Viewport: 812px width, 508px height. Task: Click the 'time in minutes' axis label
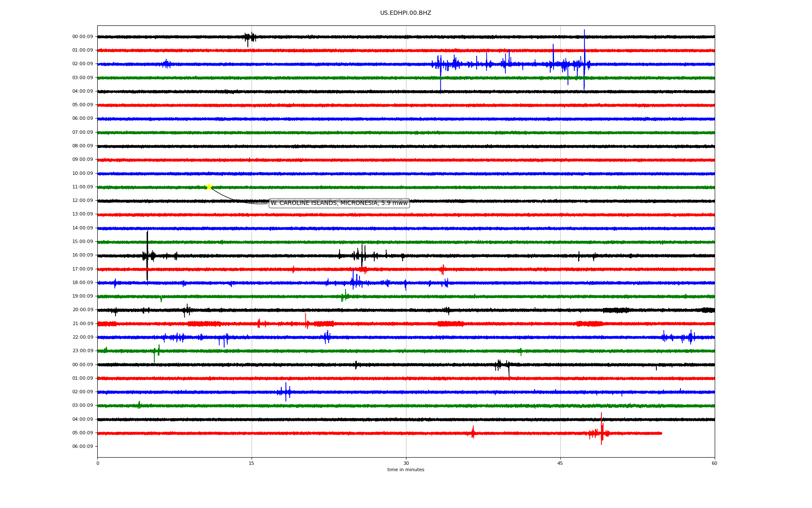click(x=406, y=470)
